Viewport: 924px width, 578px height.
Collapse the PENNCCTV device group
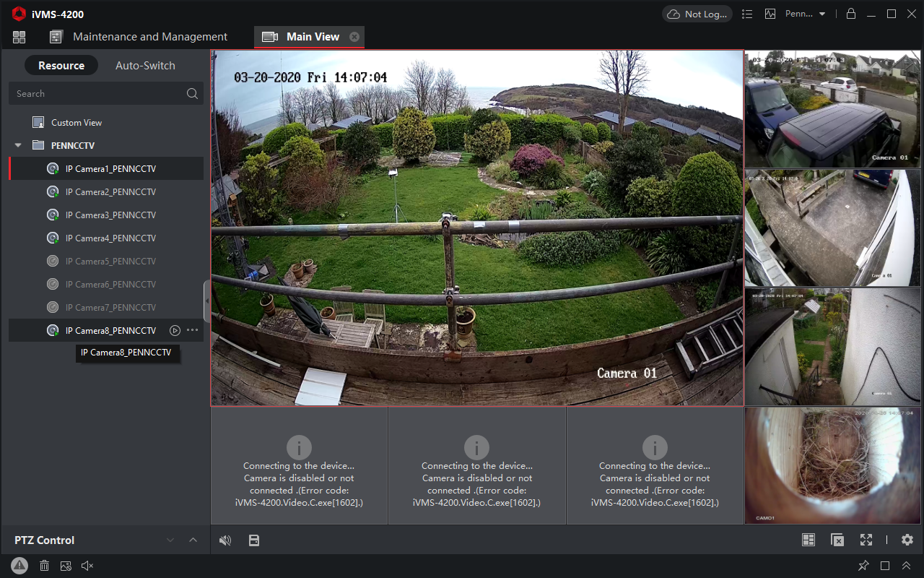point(19,145)
